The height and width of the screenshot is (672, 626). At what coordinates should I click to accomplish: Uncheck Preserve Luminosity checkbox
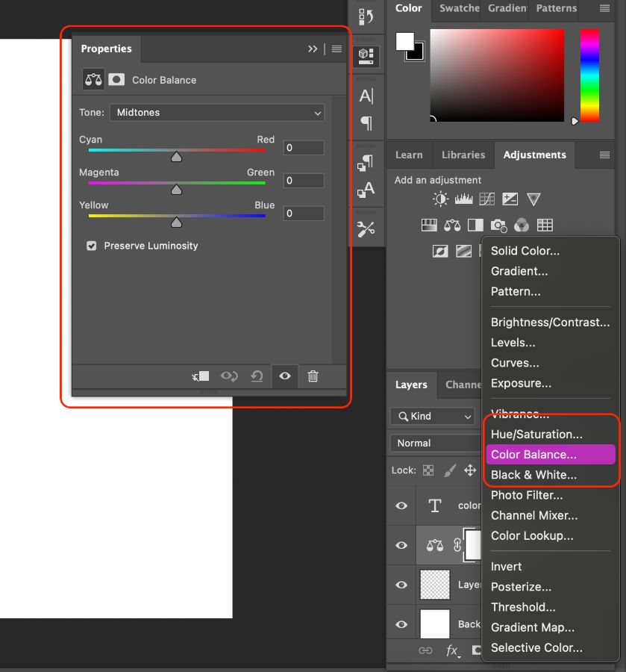coord(92,246)
